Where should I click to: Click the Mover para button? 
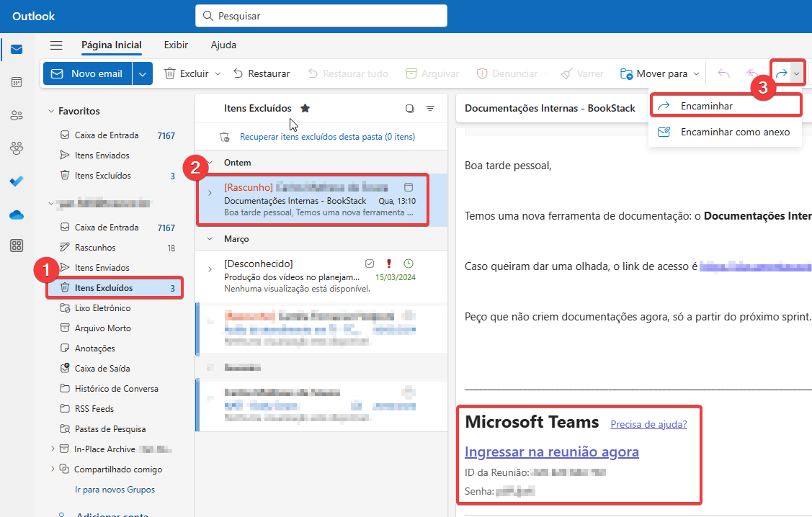(654, 74)
